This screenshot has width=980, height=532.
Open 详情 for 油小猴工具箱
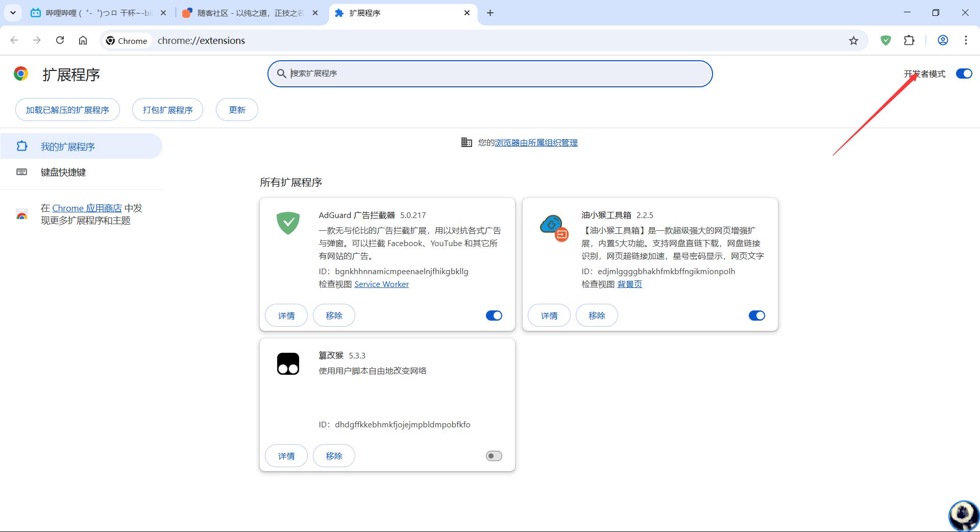[549, 316]
